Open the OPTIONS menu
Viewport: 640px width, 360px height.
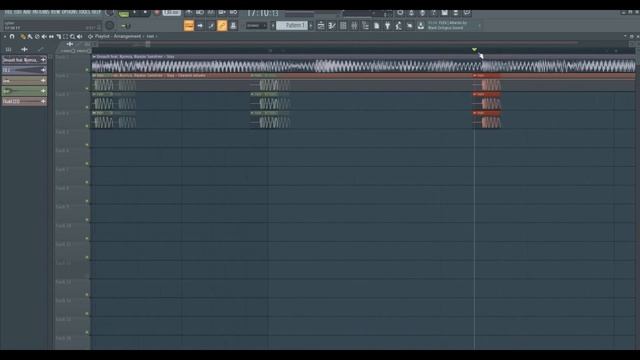(70, 13)
